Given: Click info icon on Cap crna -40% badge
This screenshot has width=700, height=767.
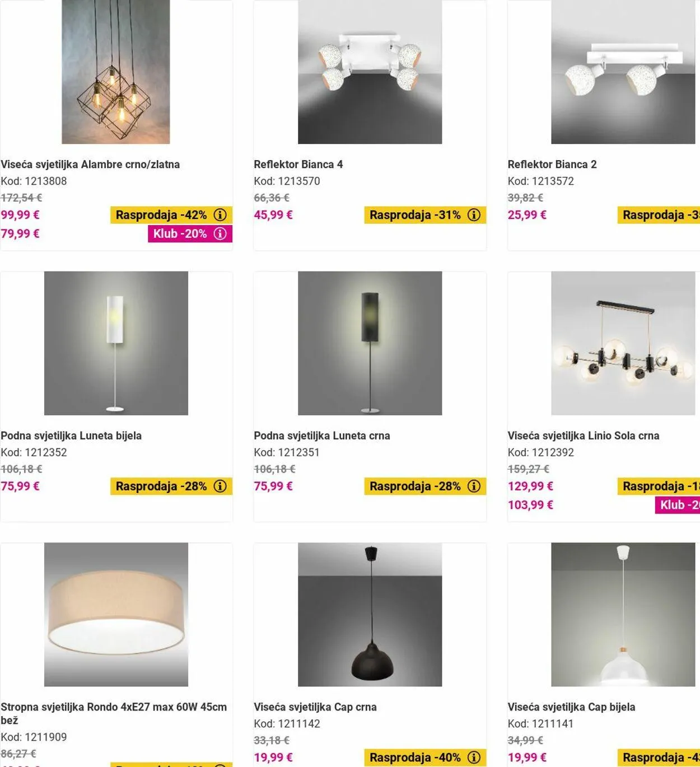Looking at the screenshot, I should click(474, 757).
